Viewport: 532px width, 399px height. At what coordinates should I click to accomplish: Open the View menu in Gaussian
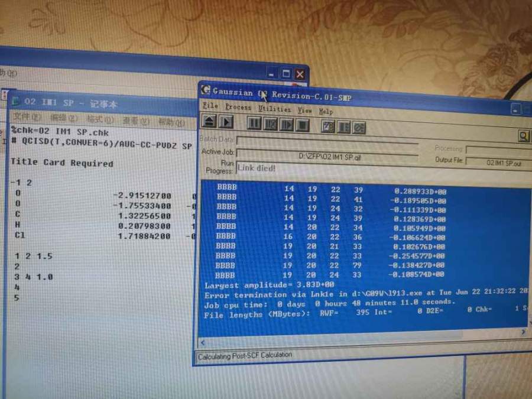tap(304, 111)
